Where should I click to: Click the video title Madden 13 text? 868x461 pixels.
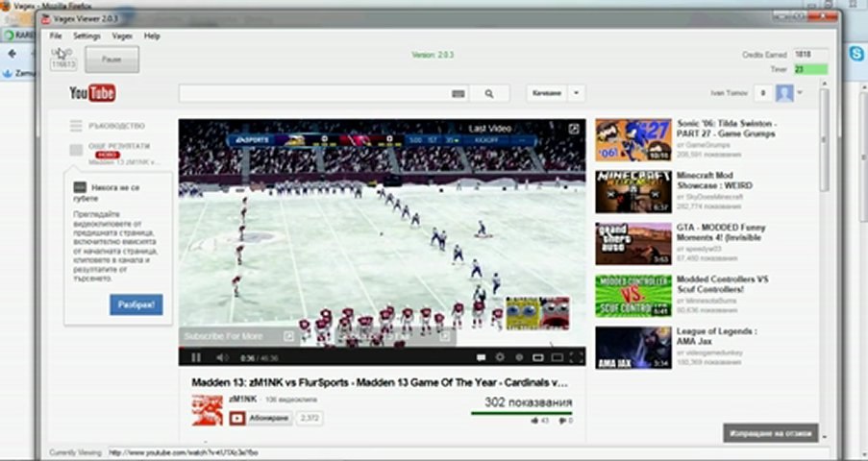pos(380,382)
